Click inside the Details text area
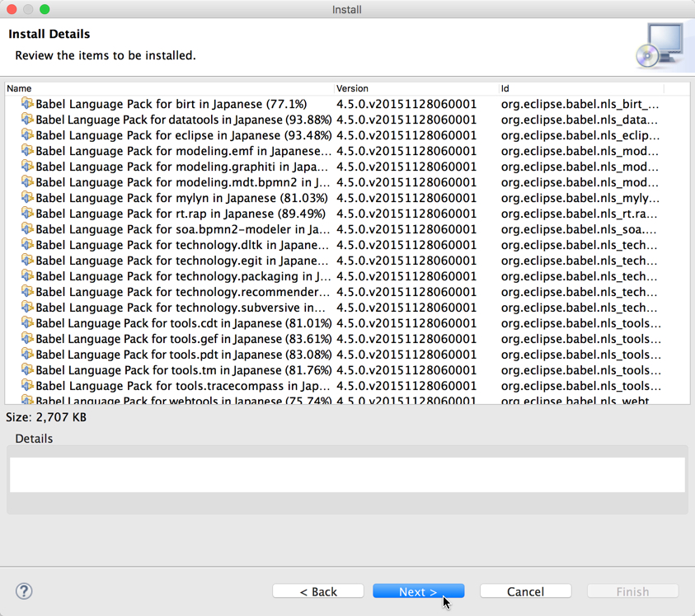The width and height of the screenshot is (695, 616). (347, 474)
